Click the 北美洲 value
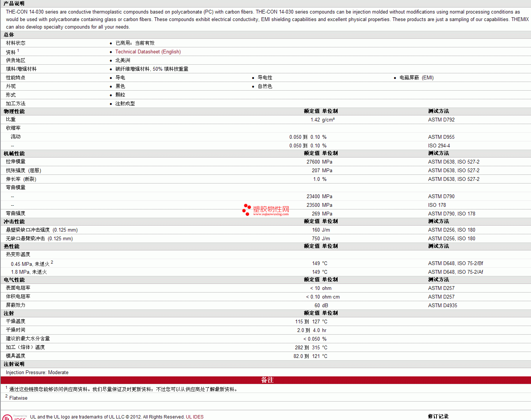The image size is (531, 420). [x=123, y=61]
